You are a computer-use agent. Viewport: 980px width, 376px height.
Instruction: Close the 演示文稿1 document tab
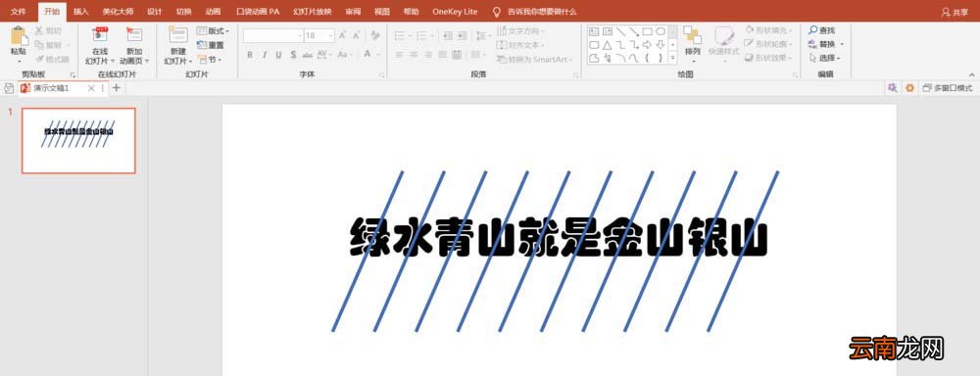click(91, 88)
